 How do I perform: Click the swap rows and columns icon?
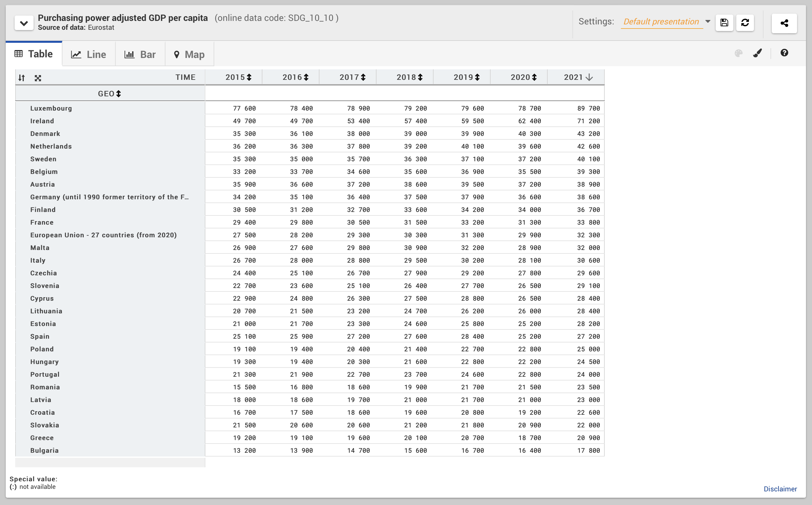pos(22,78)
